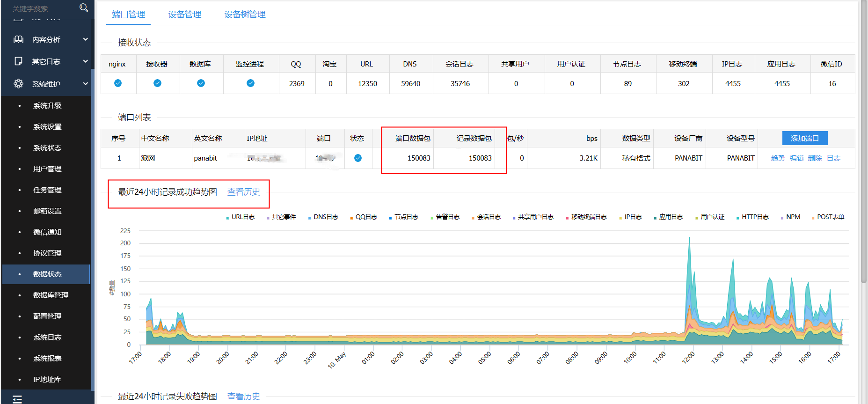Open 系统设置 in the sidebar
The image size is (868, 404).
tap(47, 127)
